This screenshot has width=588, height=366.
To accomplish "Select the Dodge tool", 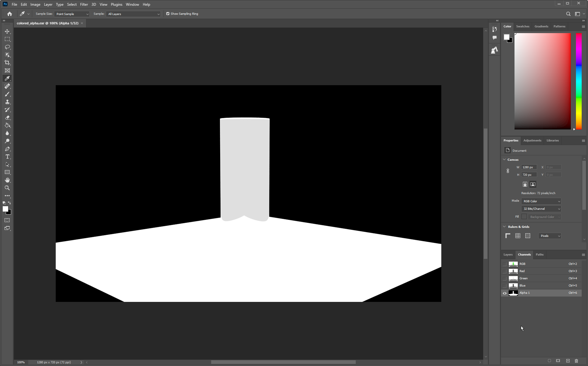I will (7, 141).
